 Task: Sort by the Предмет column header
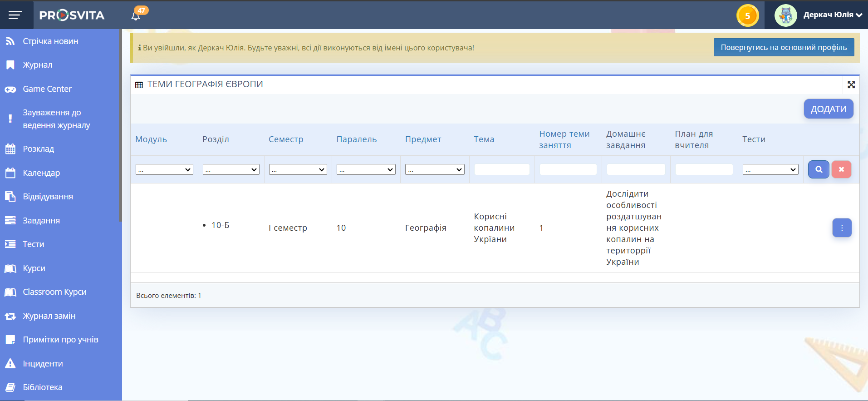click(423, 139)
